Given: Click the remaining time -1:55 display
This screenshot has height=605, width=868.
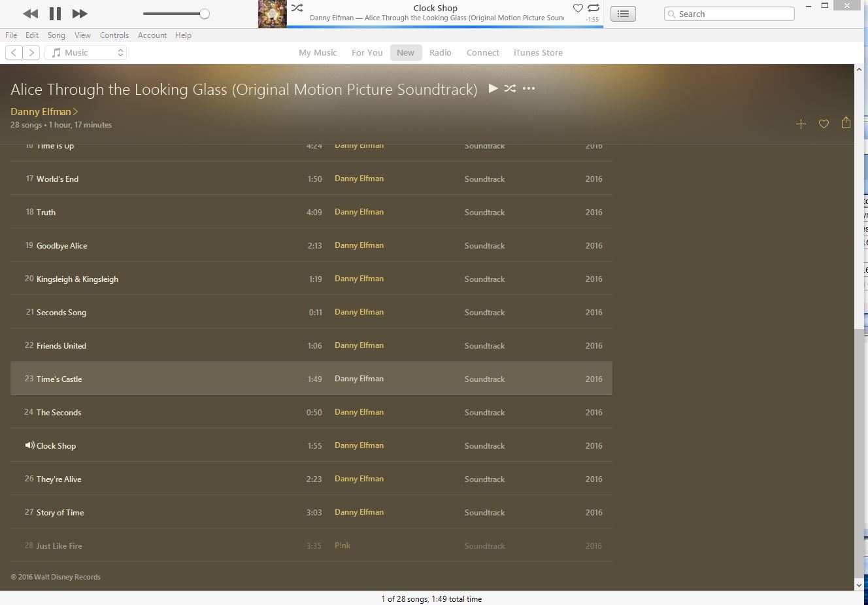Looking at the screenshot, I should point(592,20).
